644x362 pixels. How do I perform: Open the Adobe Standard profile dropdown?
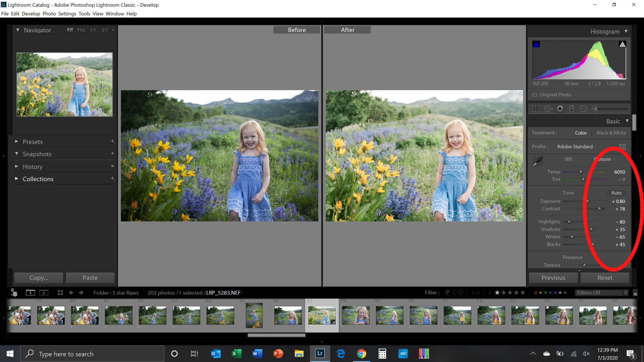tap(576, 147)
